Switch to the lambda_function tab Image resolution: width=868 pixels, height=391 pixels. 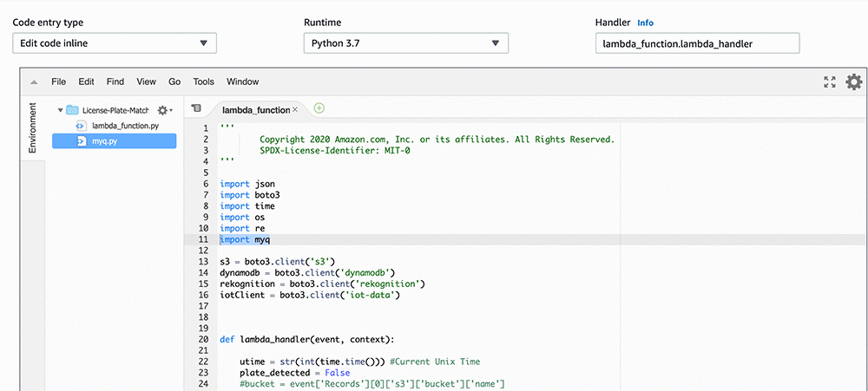coord(256,109)
